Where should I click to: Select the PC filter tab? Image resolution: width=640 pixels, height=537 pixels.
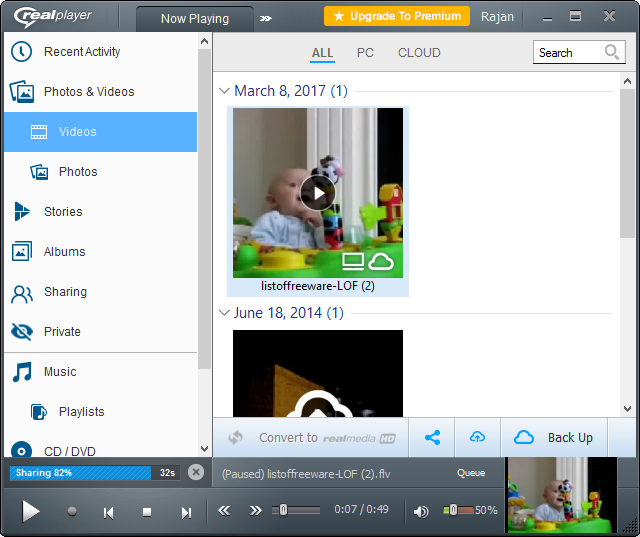point(365,53)
